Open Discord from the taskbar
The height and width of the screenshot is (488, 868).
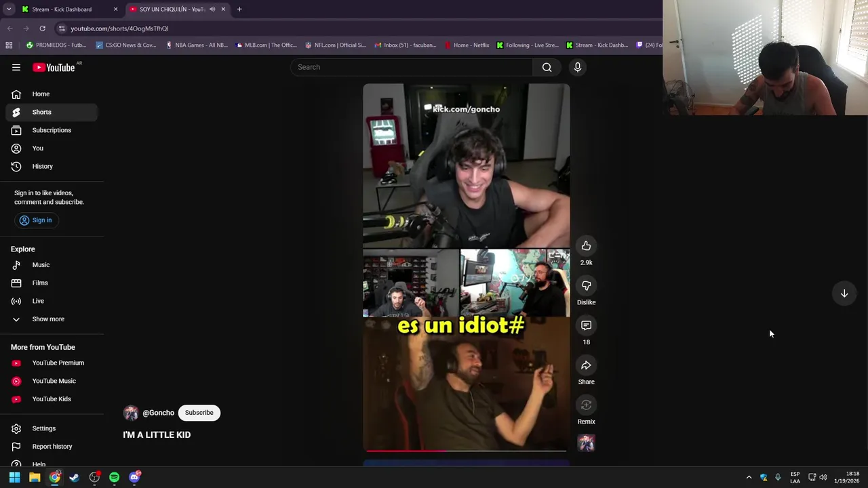134,477
